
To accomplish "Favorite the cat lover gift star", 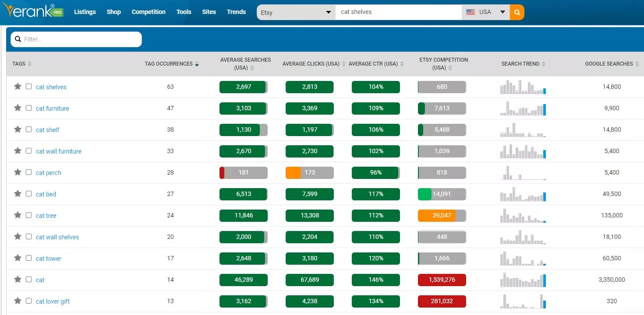I will point(18,301).
